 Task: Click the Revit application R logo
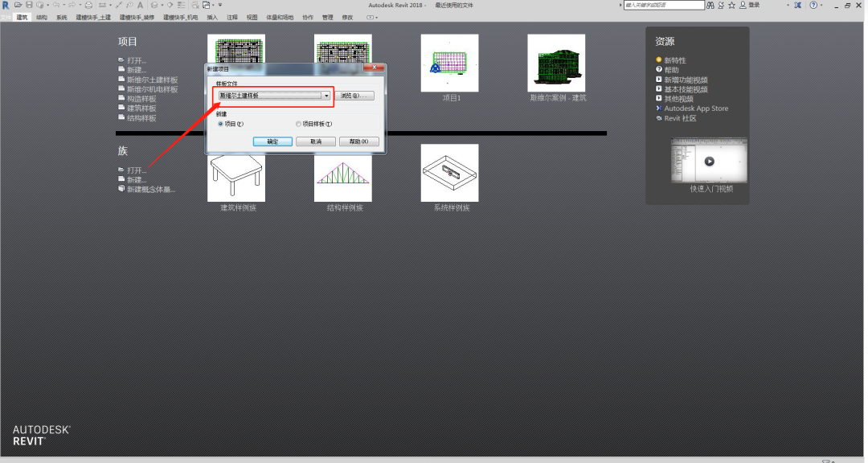point(6,5)
